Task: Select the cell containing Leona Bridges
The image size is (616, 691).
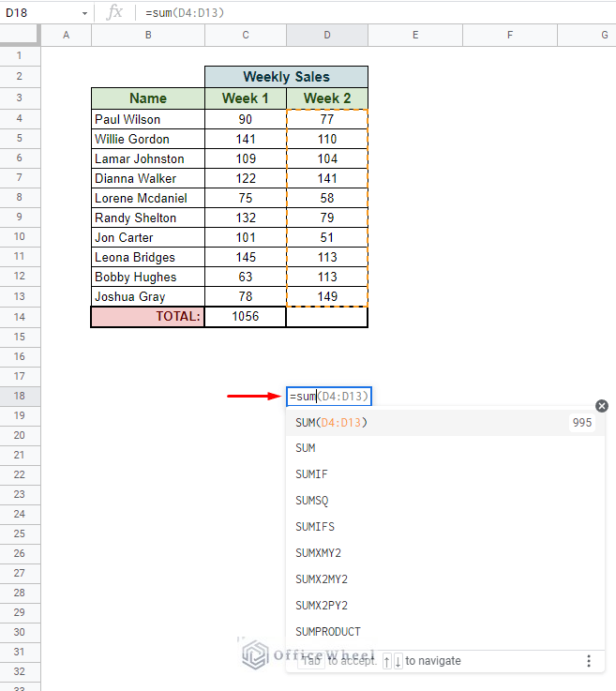Action: click(148, 257)
